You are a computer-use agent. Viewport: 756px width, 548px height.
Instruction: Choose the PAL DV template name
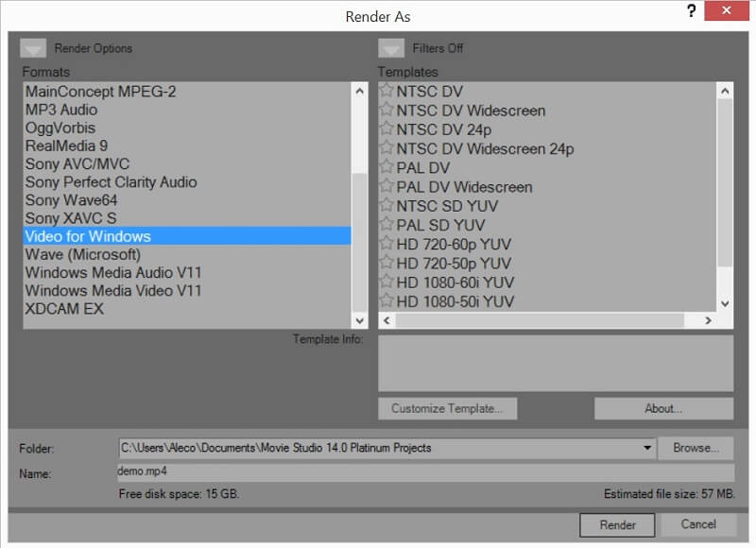click(422, 168)
